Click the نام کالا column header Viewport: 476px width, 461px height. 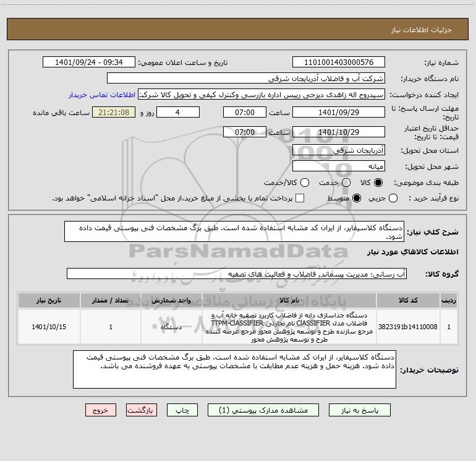289,300
